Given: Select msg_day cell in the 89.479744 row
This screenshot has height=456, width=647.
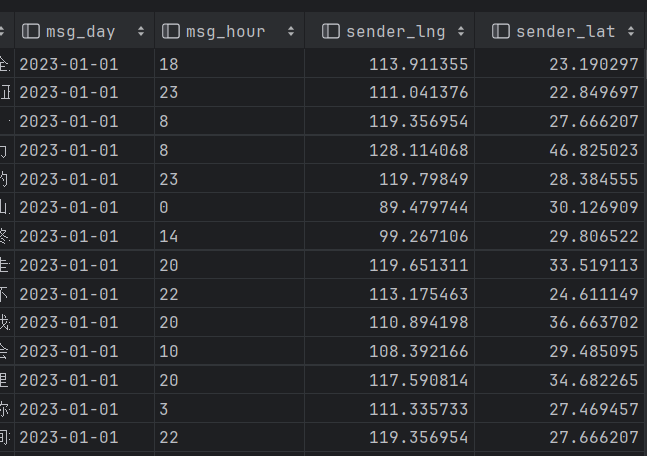Looking at the screenshot, I should click(85, 207).
